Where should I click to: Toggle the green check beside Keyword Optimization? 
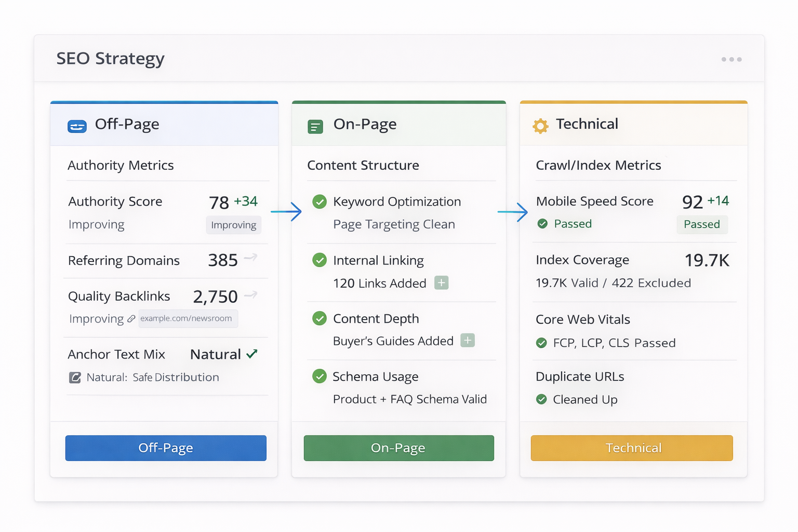pyautogui.click(x=320, y=202)
